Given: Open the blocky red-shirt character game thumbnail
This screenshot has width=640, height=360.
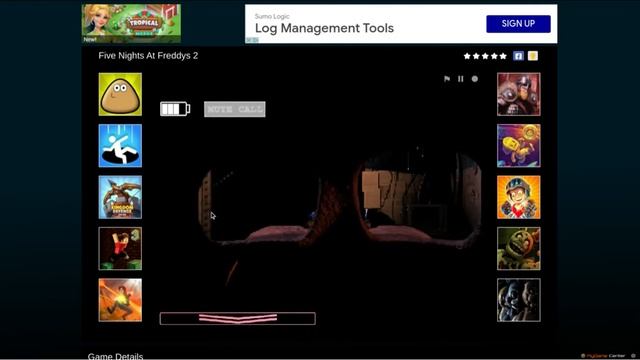Looking at the screenshot, I should [120, 249].
